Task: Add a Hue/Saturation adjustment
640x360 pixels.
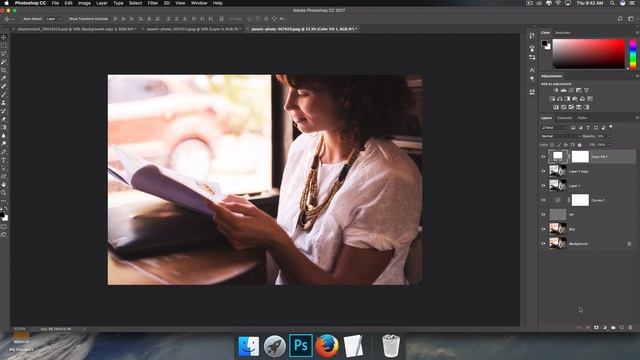Action: click(x=552, y=99)
